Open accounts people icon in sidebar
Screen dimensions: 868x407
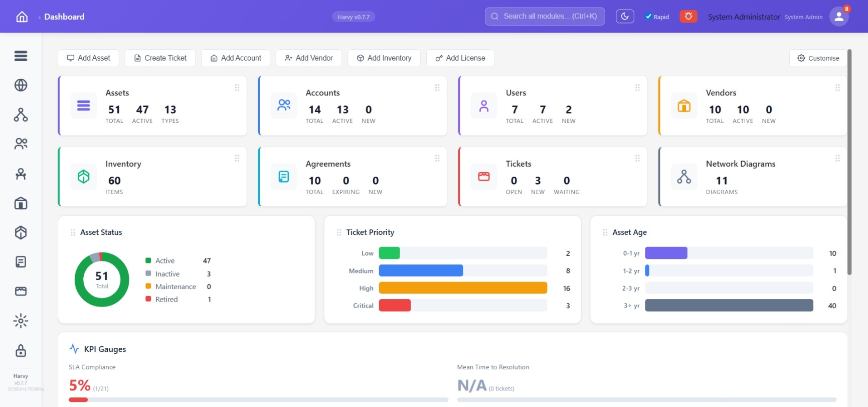pos(21,144)
